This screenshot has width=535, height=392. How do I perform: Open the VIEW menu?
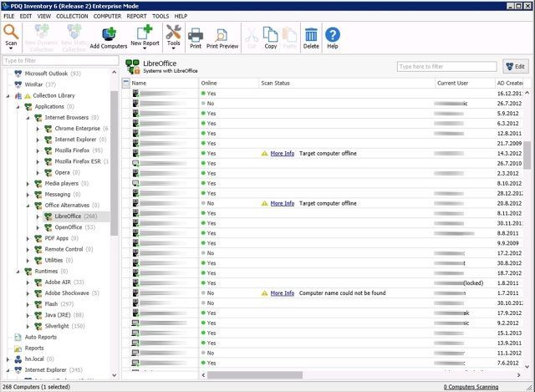pos(43,16)
